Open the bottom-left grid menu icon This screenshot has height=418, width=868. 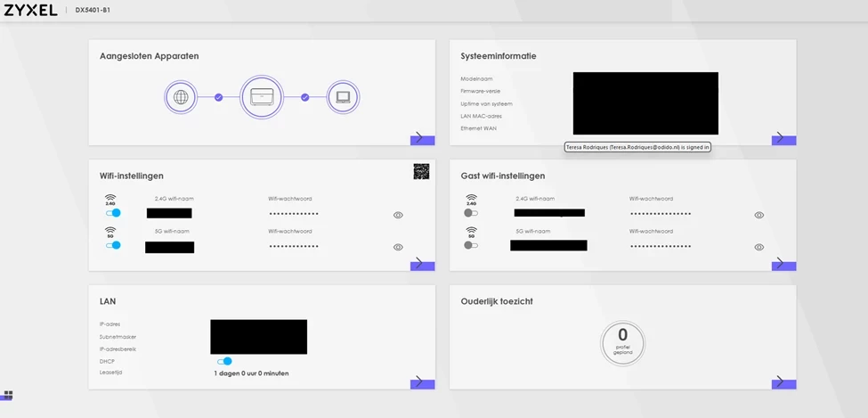8,395
